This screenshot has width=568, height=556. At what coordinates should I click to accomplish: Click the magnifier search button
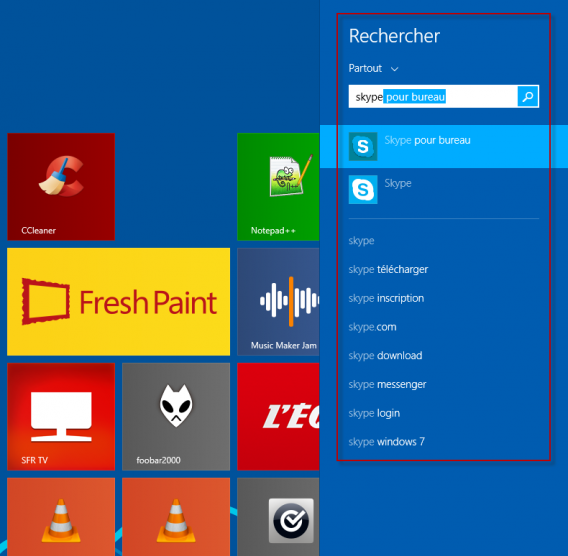coord(528,96)
